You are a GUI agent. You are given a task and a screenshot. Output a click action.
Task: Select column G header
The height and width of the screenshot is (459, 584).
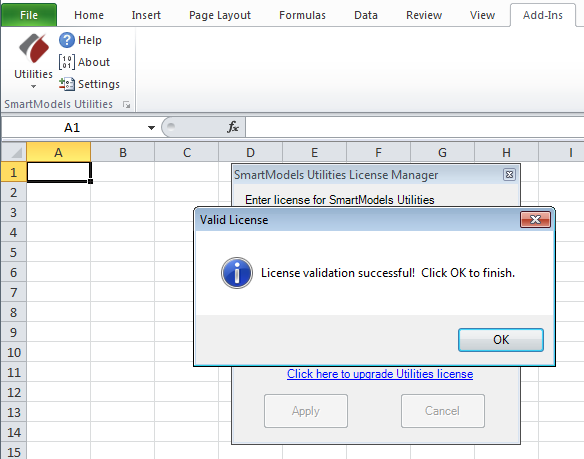click(442, 152)
